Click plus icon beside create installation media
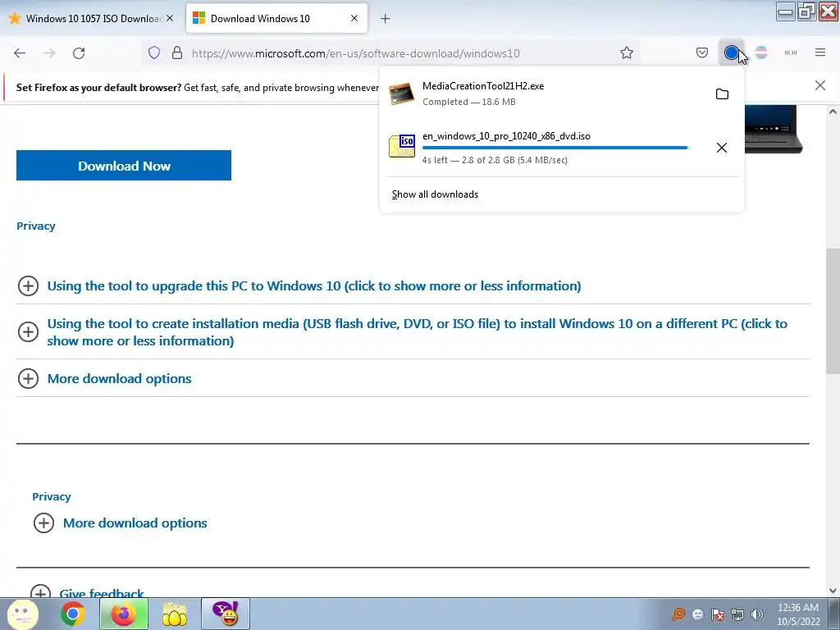The height and width of the screenshot is (630, 840). (29, 332)
